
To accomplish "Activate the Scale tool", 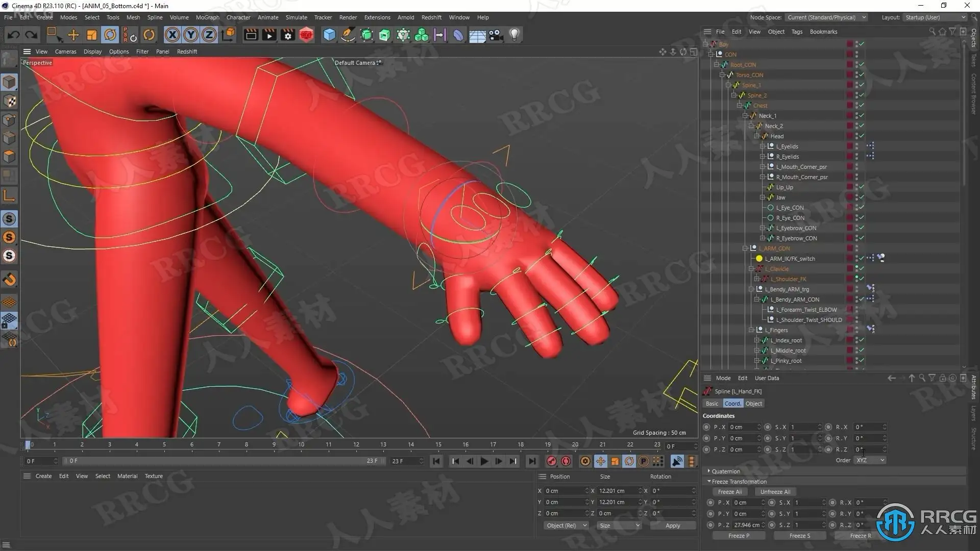I will pyautogui.click(x=92, y=35).
